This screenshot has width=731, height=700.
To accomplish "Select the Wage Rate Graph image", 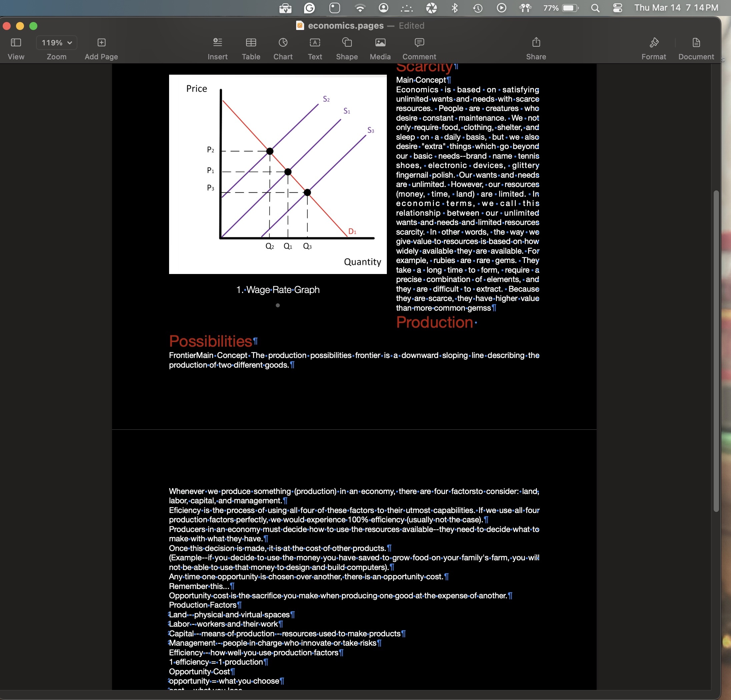I will coord(277,174).
